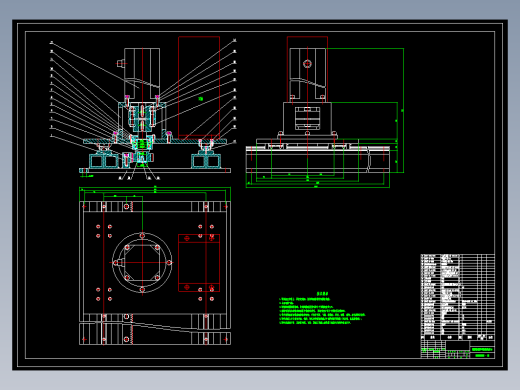Click the green technical notes text block
The image size is (520, 390).
[322, 308]
